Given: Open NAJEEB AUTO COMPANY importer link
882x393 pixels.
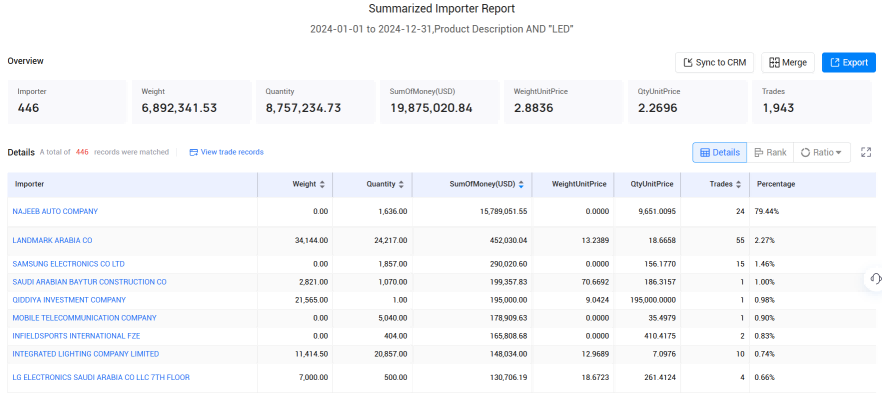Looking at the screenshot, I should [x=55, y=211].
